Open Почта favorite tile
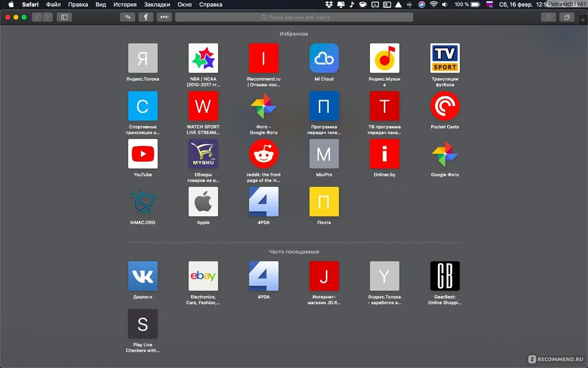Image resolution: width=588 pixels, height=368 pixels. coord(324,202)
